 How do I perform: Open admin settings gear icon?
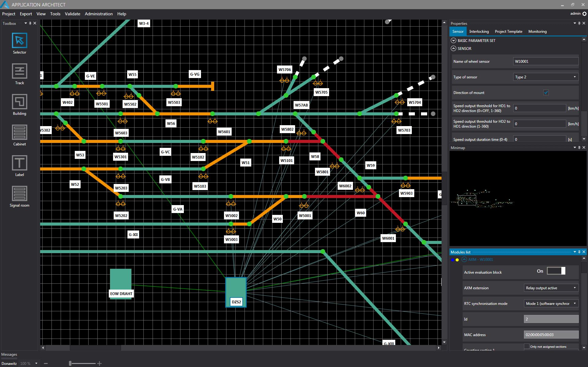(584, 14)
